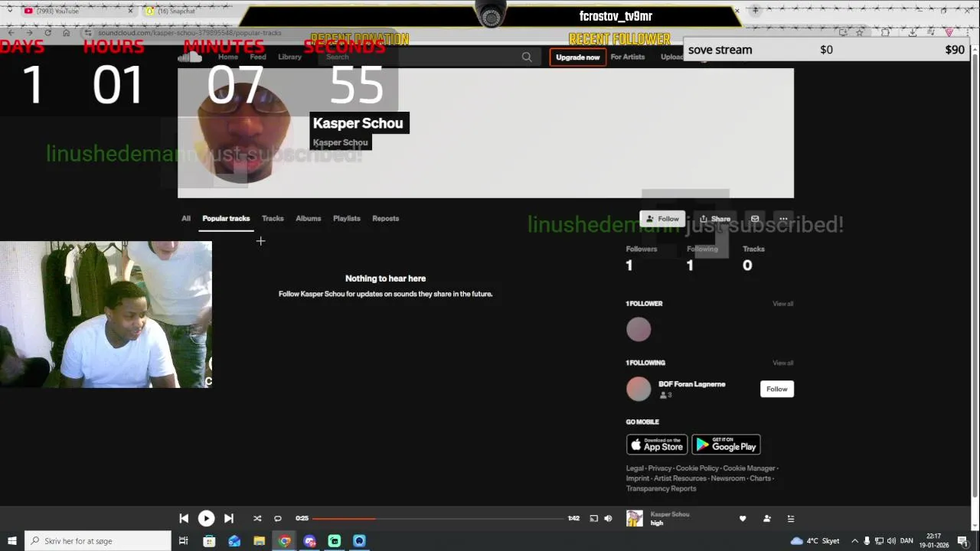This screenshot has width=980, height=551.
Task: Follow the playing track's artist via the person icon
Action: click(x=766, y=518)
